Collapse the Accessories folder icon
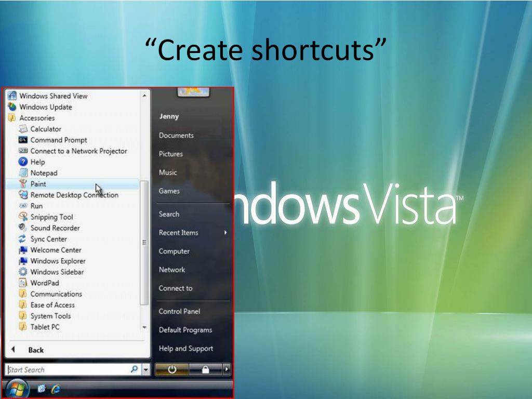 coord(12,118)
